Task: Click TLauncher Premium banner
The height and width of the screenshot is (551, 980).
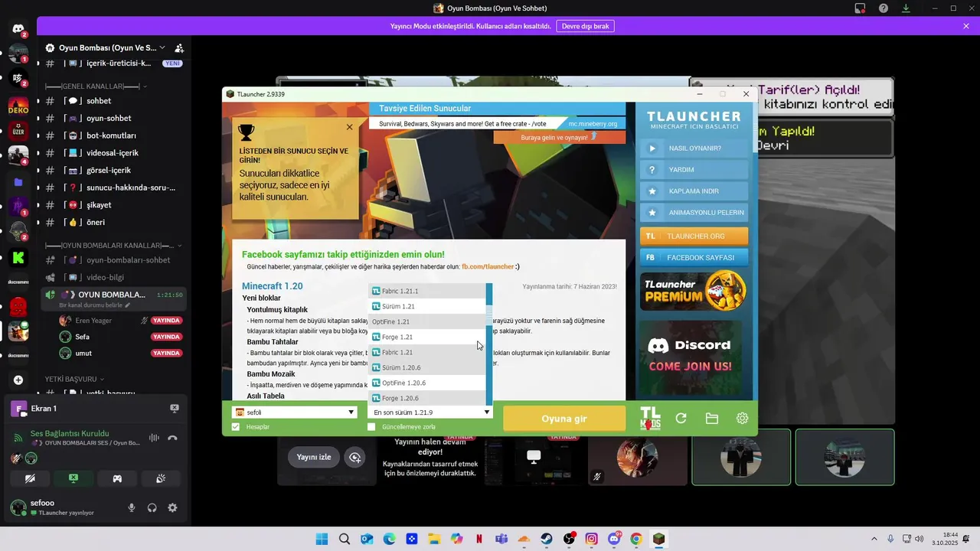Action: click(694, 290)
